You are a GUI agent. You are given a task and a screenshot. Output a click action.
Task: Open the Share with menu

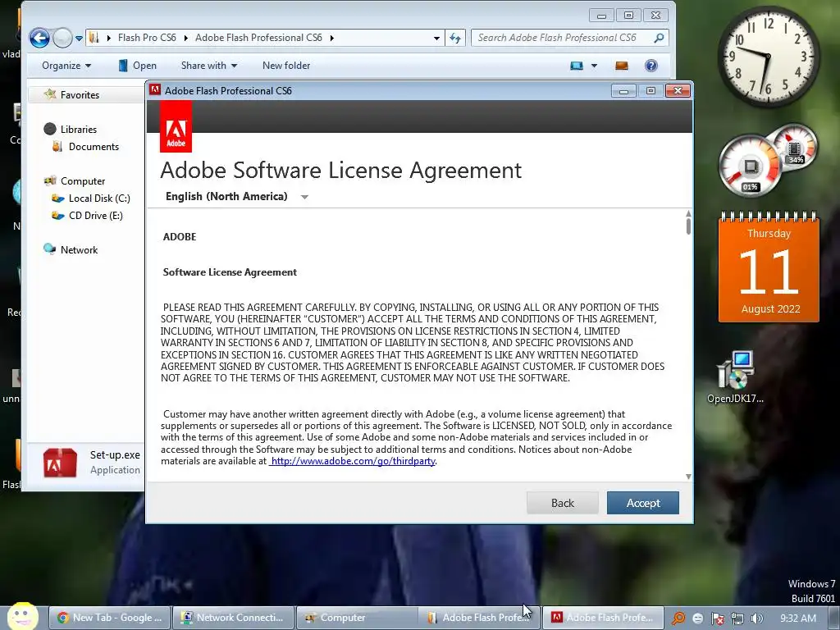pos(209,66)
